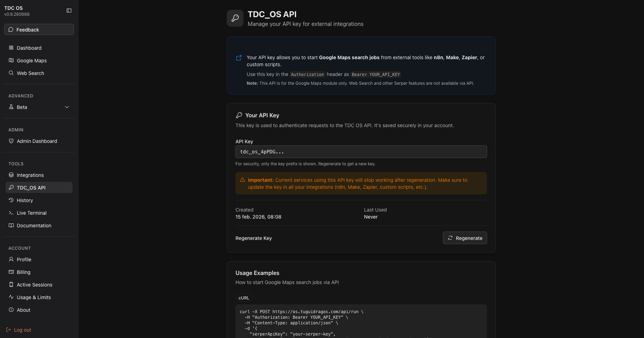Open the History page
Image resolution: width=644 pixels, height=338 pixels.
pyautogui.click(x=39, y=200)
